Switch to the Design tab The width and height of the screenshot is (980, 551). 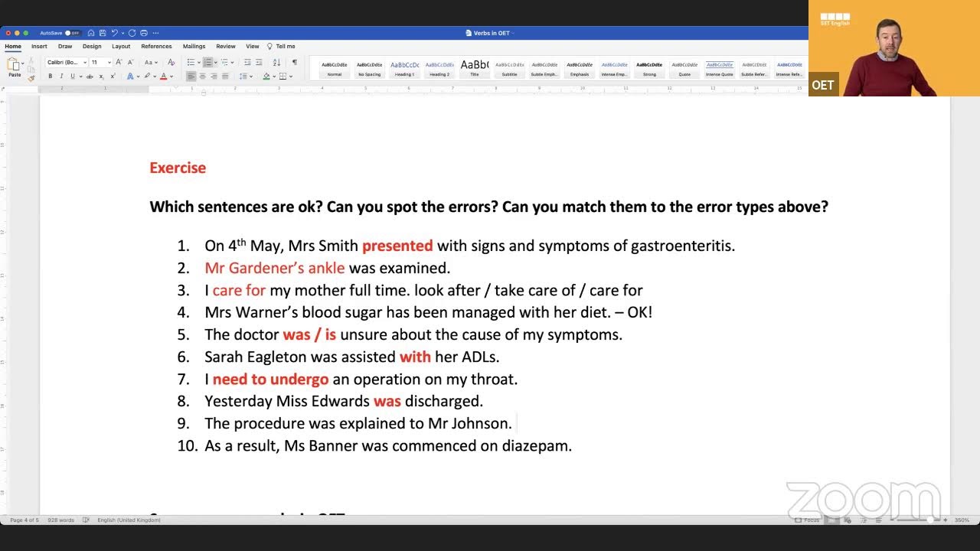(92, 46)
